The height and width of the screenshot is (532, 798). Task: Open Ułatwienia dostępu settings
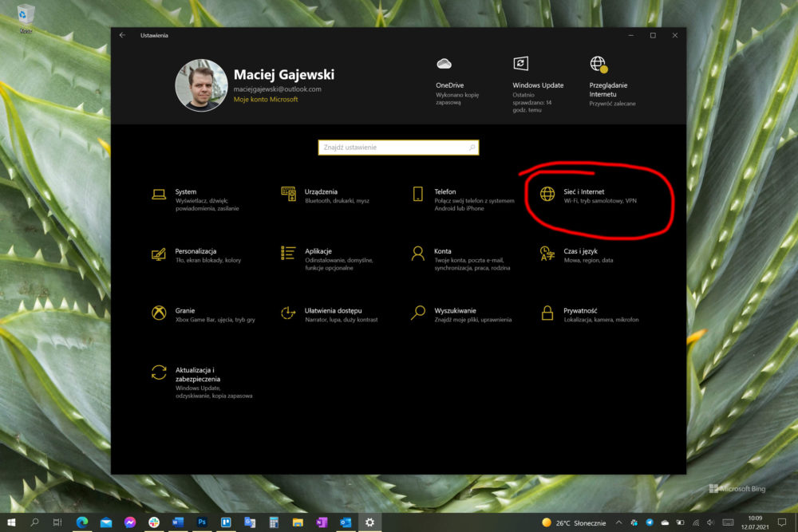(x=330, y=315)
